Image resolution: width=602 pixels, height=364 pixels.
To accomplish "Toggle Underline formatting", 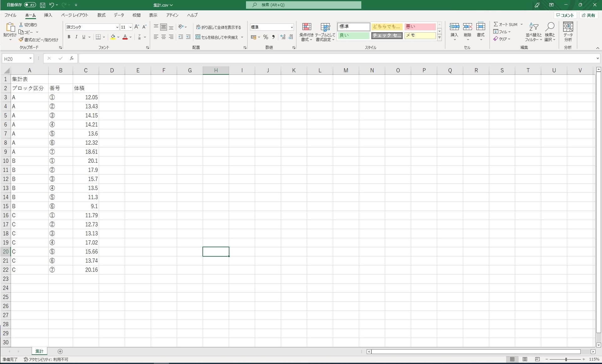I will pyautogui.click(x=84, y=37).
